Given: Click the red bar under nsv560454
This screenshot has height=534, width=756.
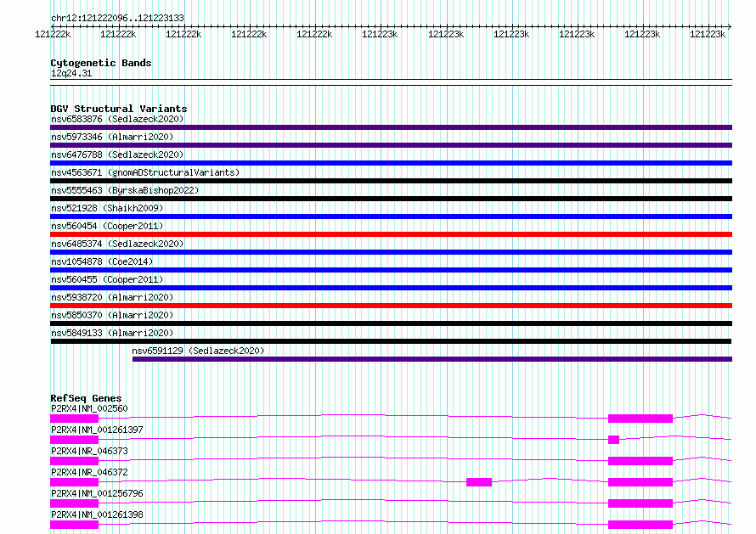Looking at the screenshot, I should tap(391, 234).
